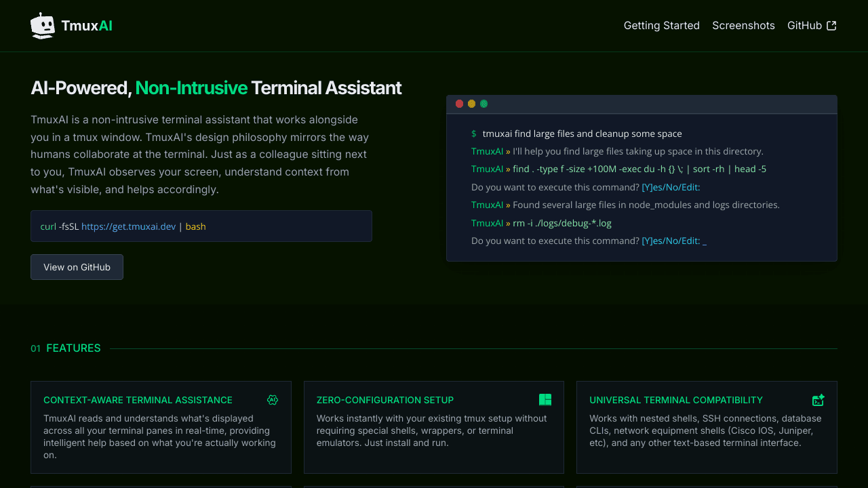The width and height of the screenshot is (868, 488).
Task: Open the GitHub nav link
Action: [x=812, y=26]
